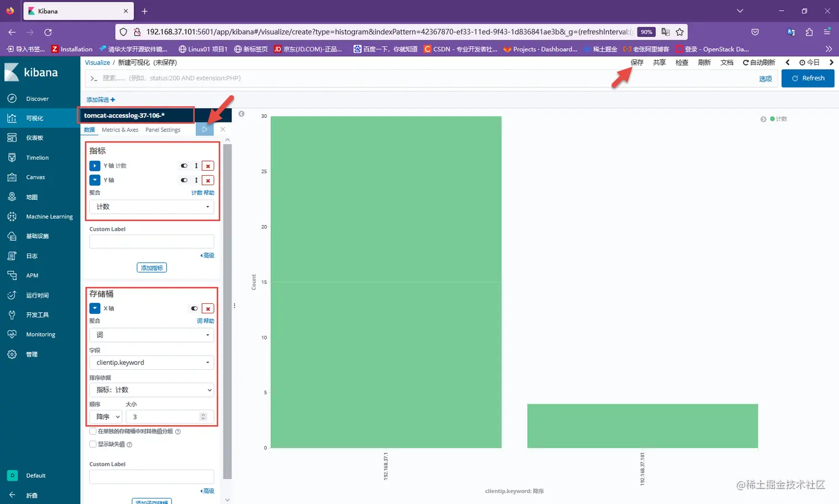
Task: Open the 共享 share menu
Action: point(659,63)
